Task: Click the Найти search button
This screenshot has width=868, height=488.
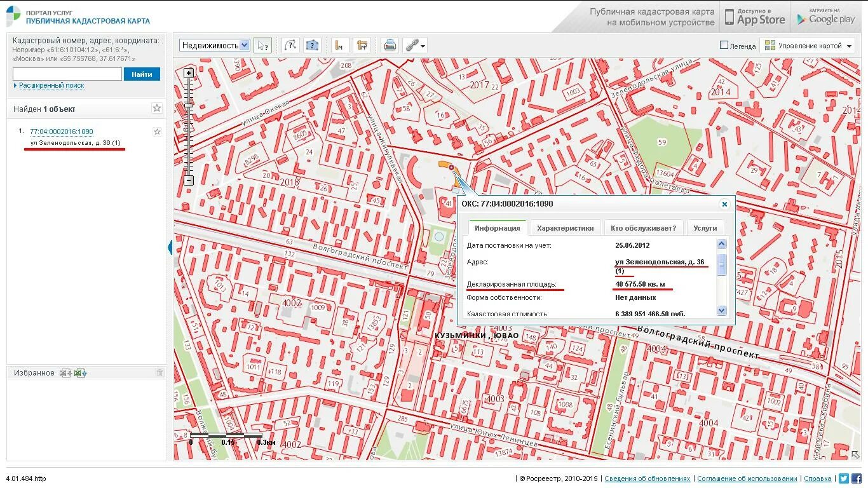Action: [142, 74]
